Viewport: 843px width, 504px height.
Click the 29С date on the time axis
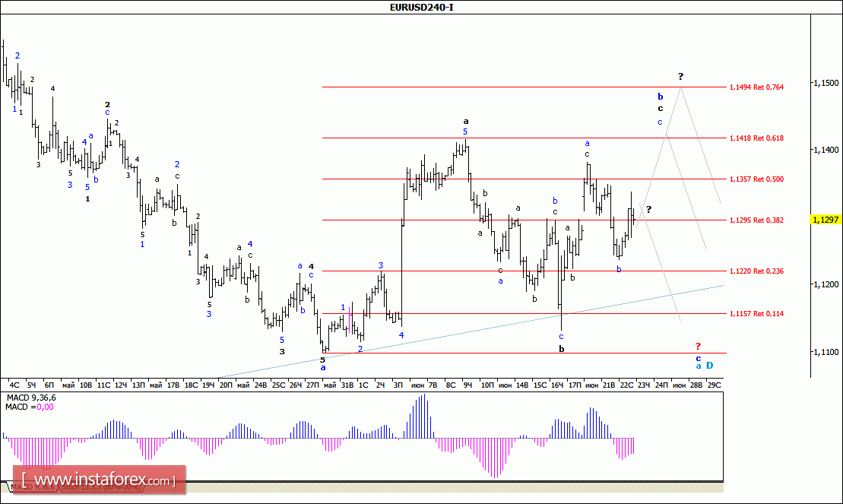[714, 385]
